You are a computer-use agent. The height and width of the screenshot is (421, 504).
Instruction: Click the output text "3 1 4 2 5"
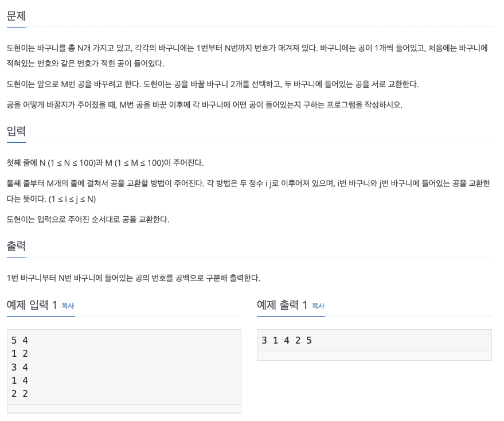pos(286,340)
